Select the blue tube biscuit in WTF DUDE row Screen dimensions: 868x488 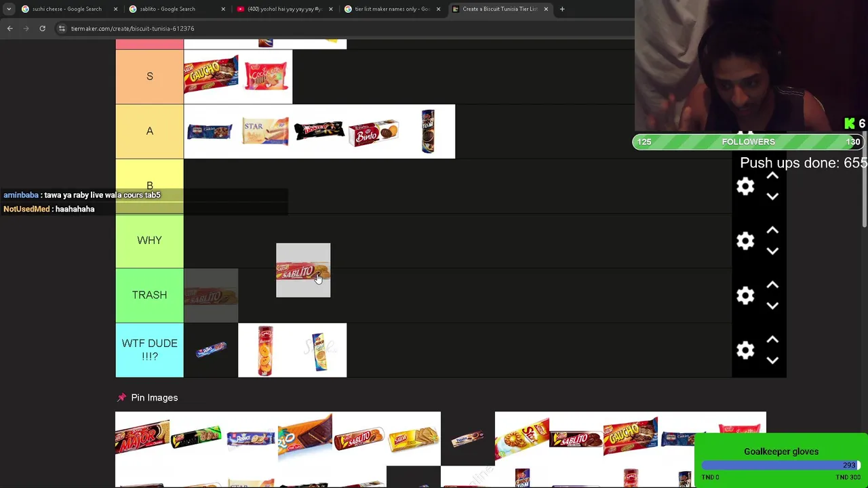[319, 350]
